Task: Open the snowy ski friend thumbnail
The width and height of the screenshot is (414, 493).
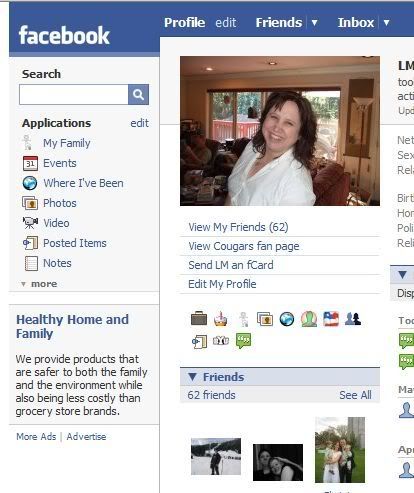Action: click(216, 456)
